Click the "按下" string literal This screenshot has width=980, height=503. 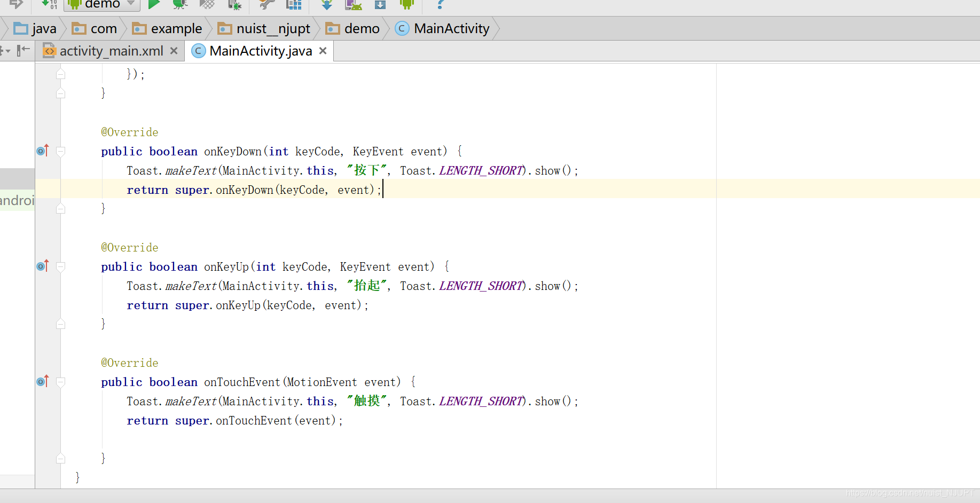[367, 170]
